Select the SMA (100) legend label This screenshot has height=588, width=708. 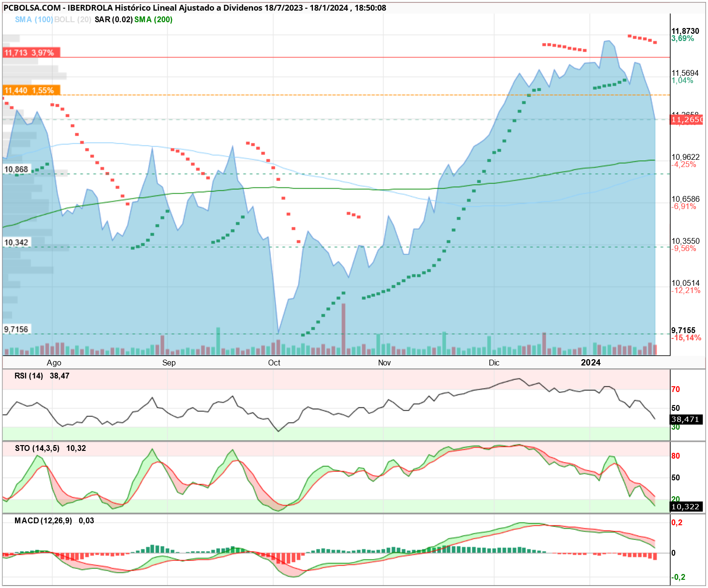34,20
